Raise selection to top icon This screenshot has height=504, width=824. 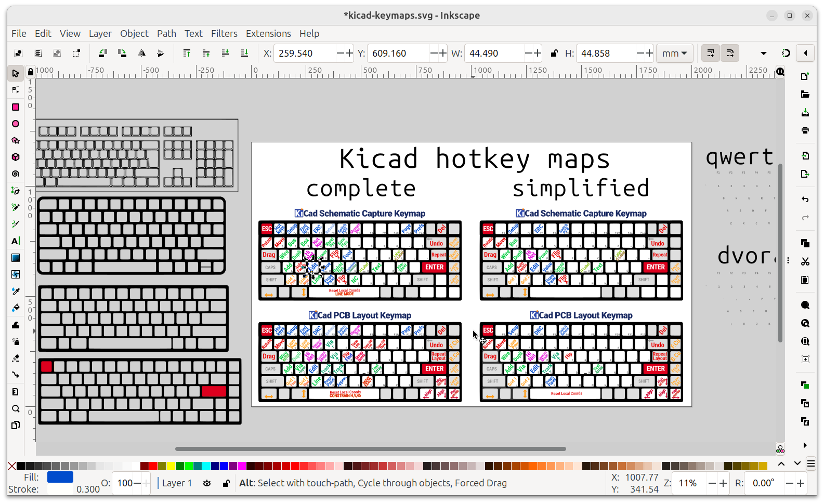187,53
